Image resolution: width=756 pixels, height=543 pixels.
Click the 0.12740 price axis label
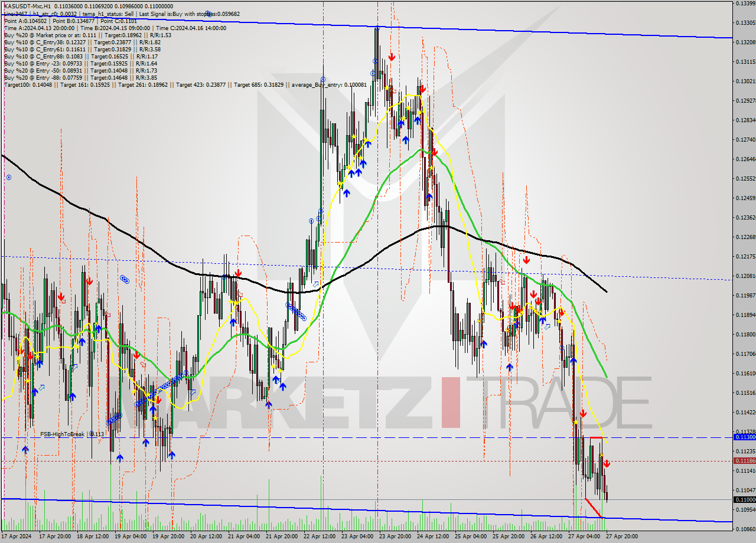[745, 139]
